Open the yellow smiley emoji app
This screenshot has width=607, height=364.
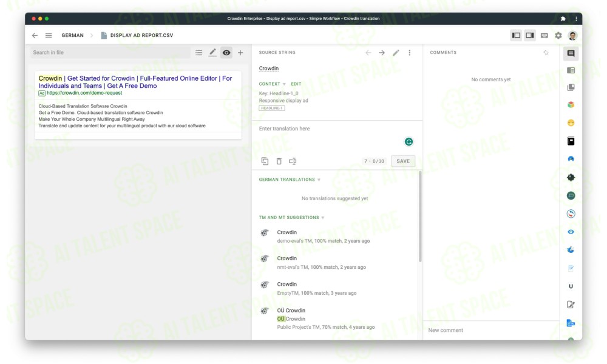[571, 123]
